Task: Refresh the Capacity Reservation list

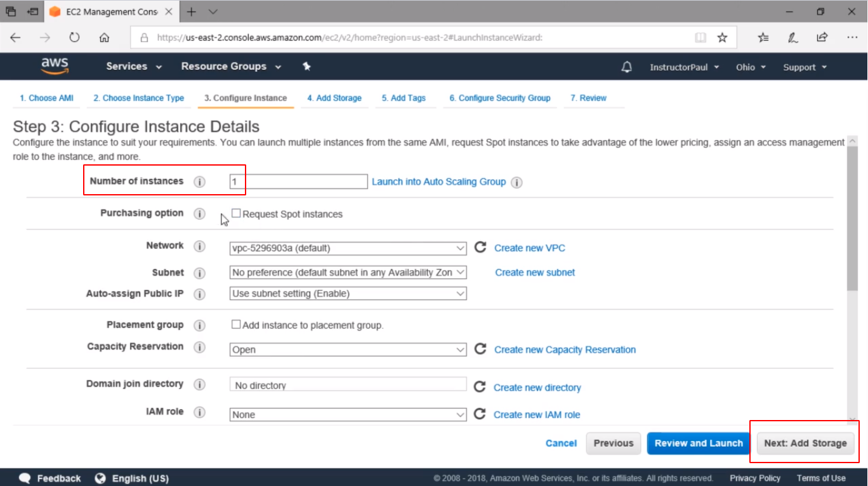Action: coord(480,349)
